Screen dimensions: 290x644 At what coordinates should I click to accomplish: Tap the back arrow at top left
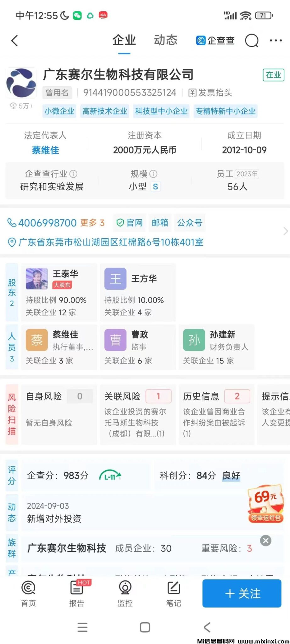pyautogui.click(x=14, y=41)
